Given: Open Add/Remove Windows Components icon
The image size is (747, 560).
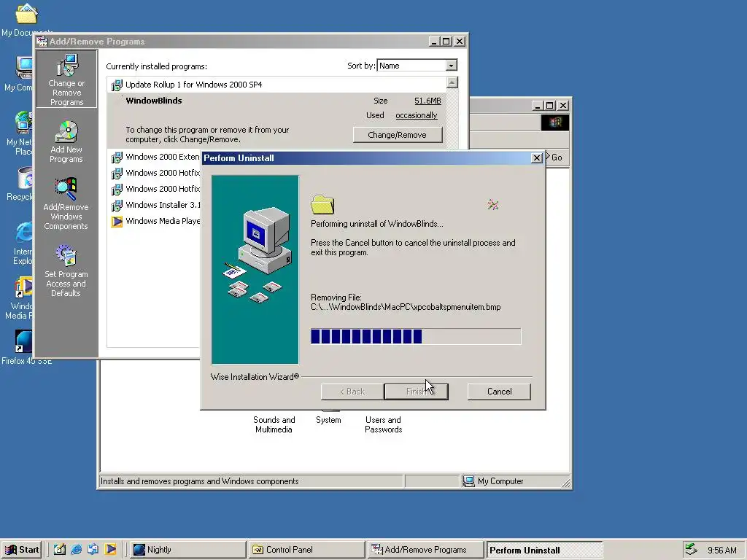Looking at the screenshot, I should coord(66,204).
